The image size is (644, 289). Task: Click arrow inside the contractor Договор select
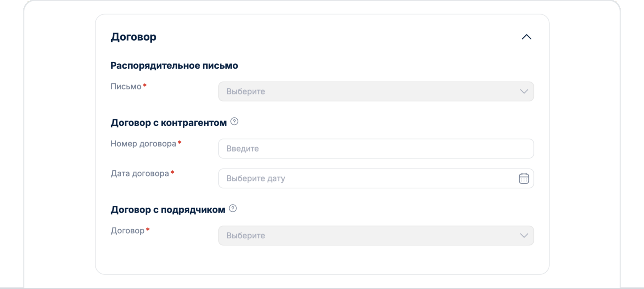[524, 236]
